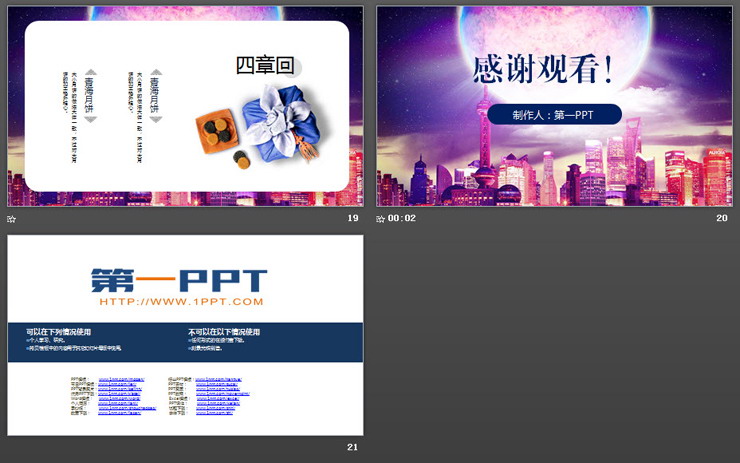Click the 00:02 timing under slide 20

click(401, 219)
